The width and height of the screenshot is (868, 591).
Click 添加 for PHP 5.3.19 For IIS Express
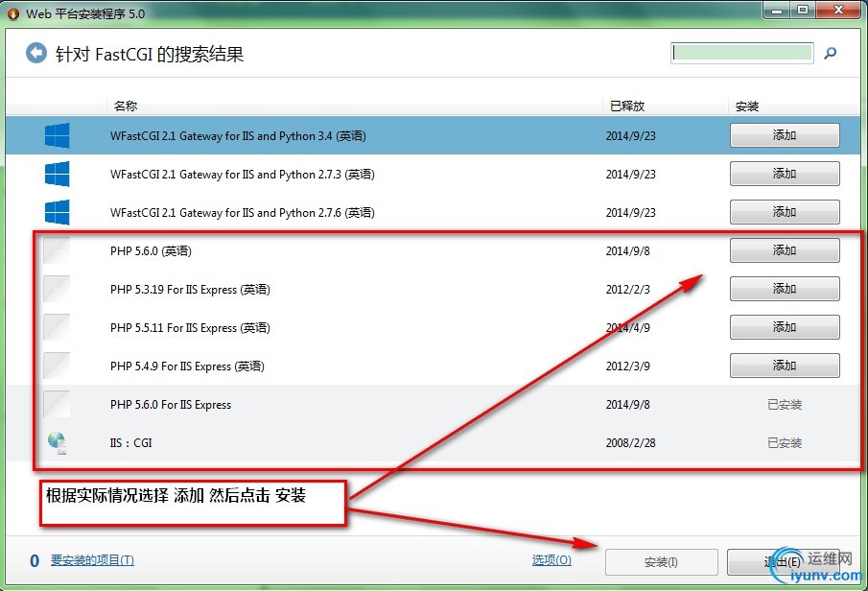coord(785,289)
